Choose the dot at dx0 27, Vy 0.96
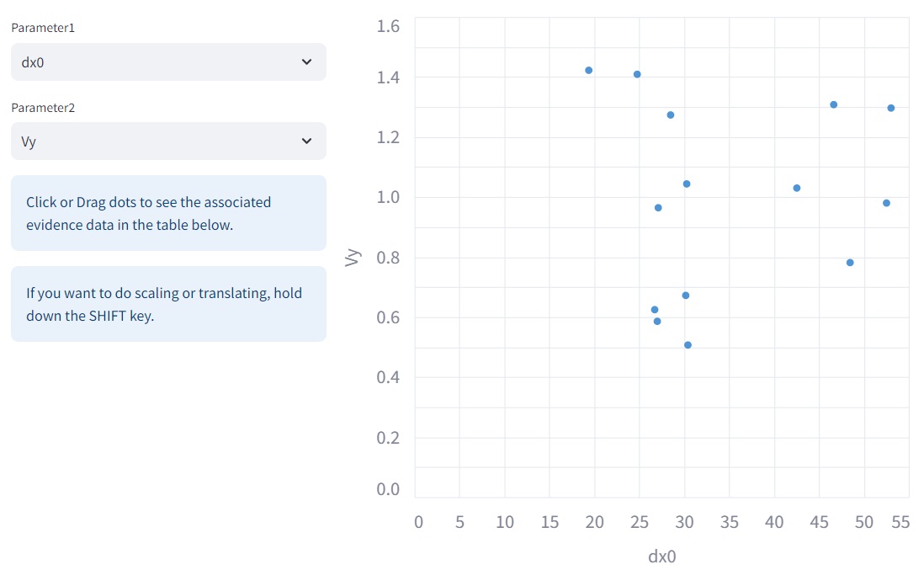 pos(658,208)
